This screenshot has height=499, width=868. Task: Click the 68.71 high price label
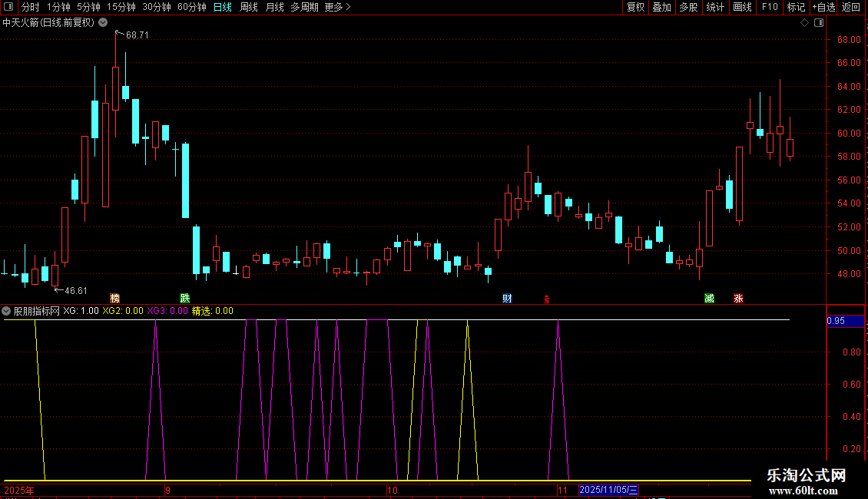click(x=137, y=35)
